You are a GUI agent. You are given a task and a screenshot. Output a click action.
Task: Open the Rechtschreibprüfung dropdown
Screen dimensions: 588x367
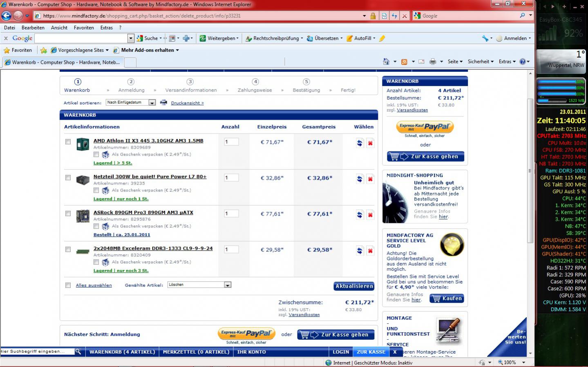(302, 38)
